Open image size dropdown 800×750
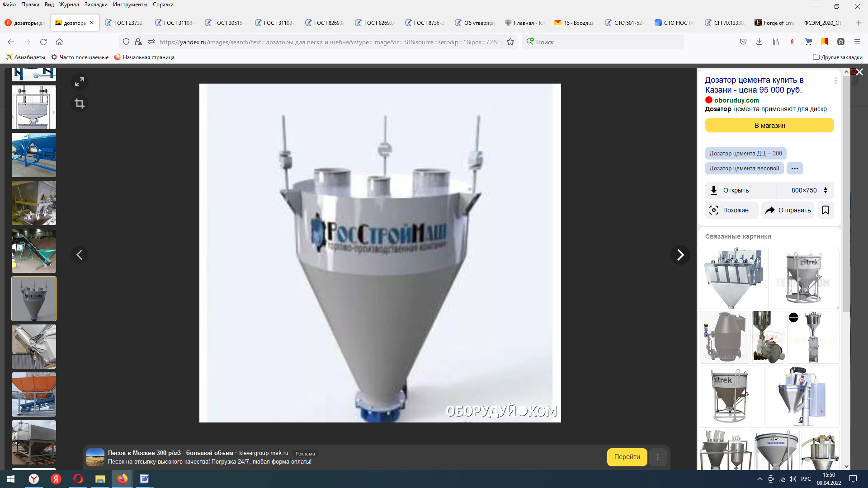Image resolution: width=868 pixels, height=488 pixels. 809,190
